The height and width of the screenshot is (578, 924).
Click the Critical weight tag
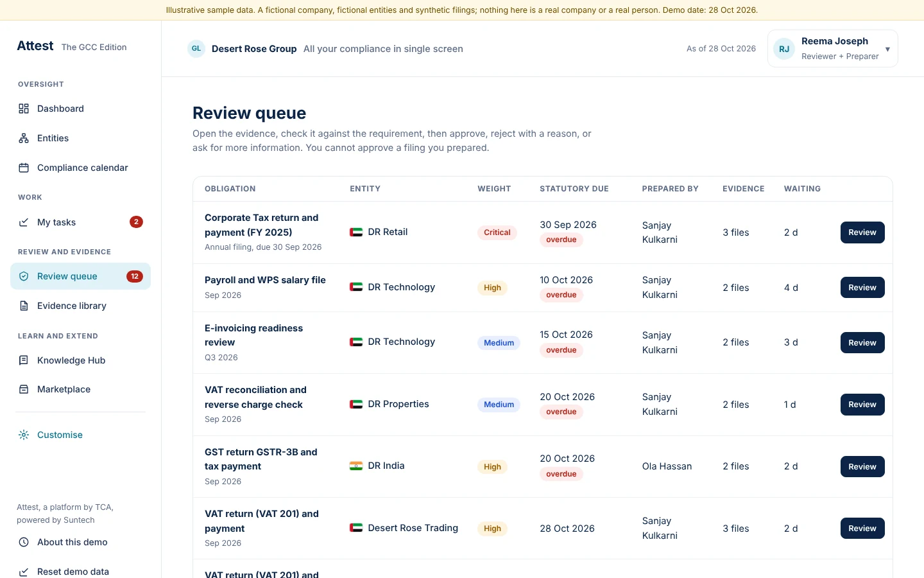497,232
